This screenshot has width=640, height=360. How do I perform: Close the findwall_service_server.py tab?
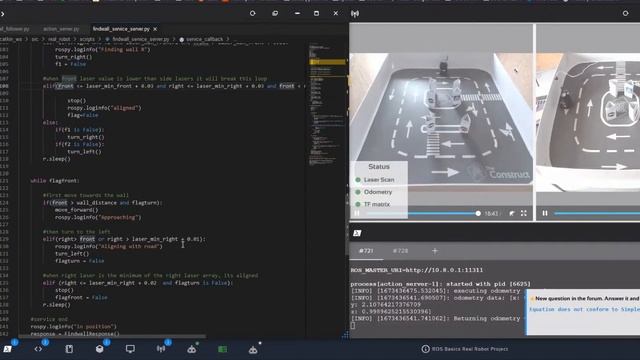click(155, 29)
